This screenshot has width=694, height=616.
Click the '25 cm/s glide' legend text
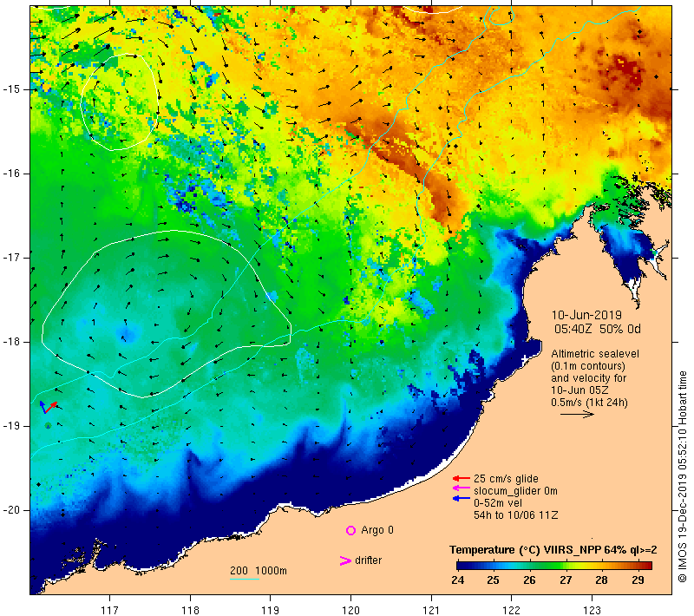coord(506,479)
